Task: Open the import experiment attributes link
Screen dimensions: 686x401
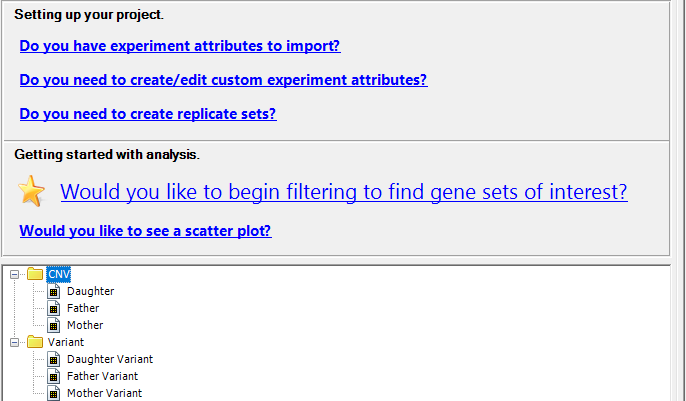Action: (x=180, y=46)
